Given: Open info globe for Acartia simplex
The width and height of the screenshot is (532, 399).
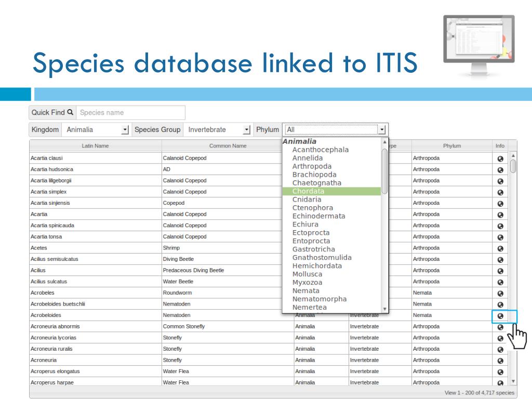Looking at the screenshot, I should (x=500, y=192).
